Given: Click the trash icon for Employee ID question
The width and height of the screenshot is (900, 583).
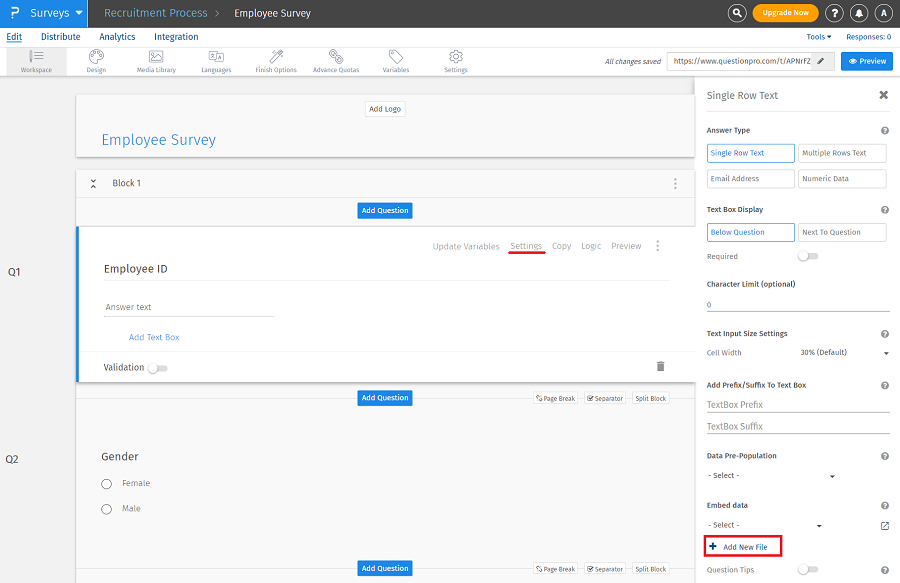Looking at the screenshot, I should (660, 367).
